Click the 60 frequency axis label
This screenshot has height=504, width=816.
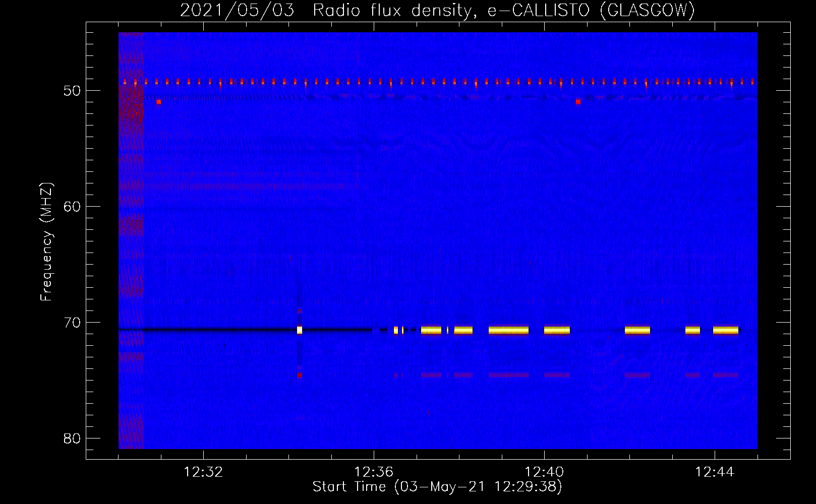pyautogui.click(x=72, y=207)
